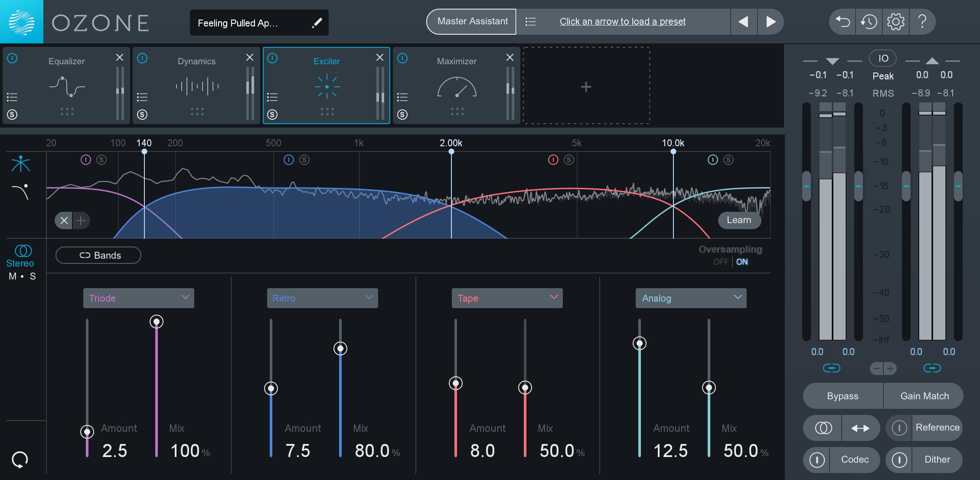
Task: Swap channels with the double-arrow icon
Action: 860,428
